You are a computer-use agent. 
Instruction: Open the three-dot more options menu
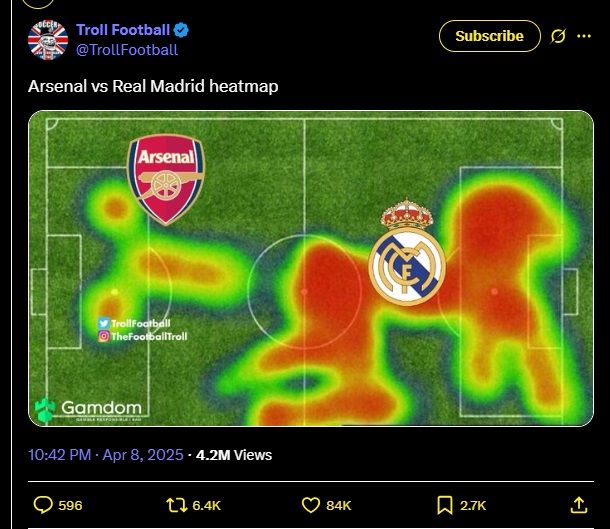click(584, 36)
